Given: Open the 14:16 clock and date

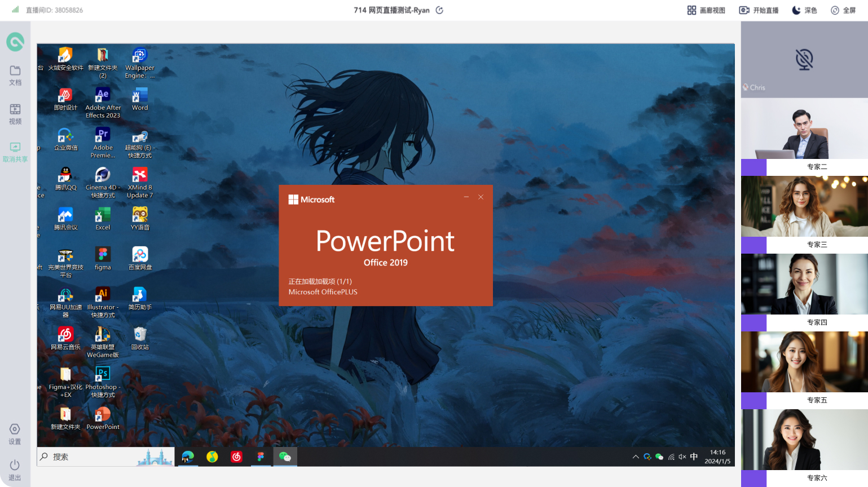Looking at the screenshot, I should click(717, 457).
